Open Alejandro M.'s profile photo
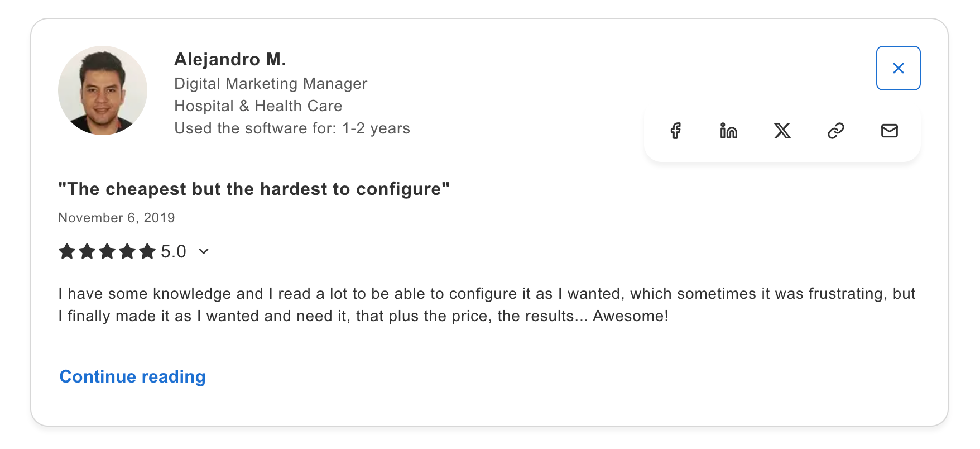Image resolution: width=980 pixels, height=449 pixels. click(102, 90)
